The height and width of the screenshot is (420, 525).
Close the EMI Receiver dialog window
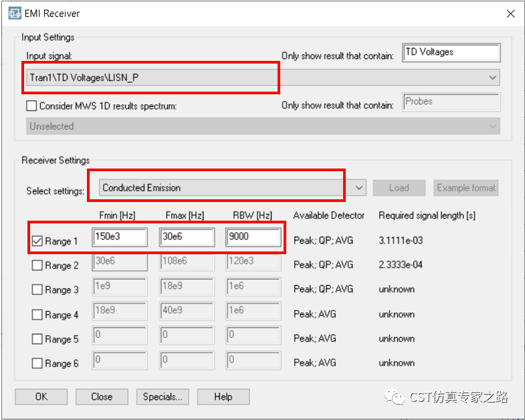[x=510, y=13]
